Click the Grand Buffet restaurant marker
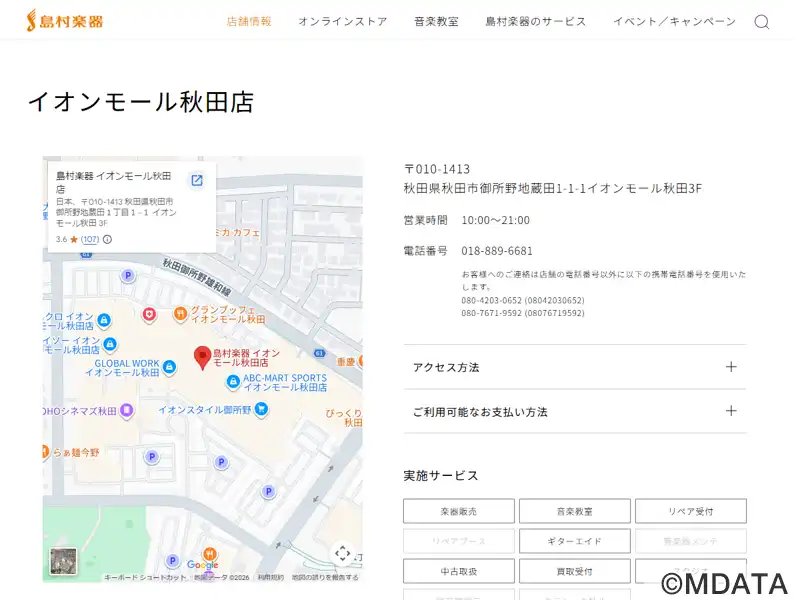Screen dimensions: 800x600 [x=180, y=313]
